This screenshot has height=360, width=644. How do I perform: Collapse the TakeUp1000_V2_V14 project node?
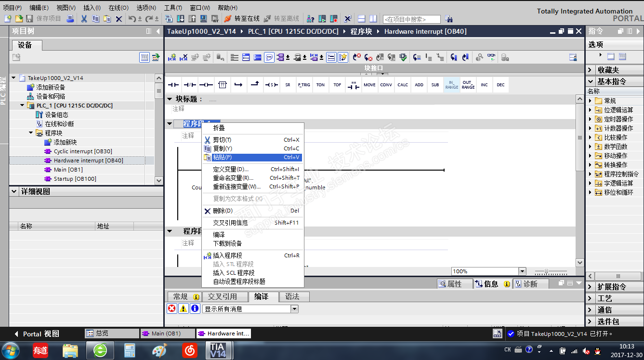pos(13,78)
